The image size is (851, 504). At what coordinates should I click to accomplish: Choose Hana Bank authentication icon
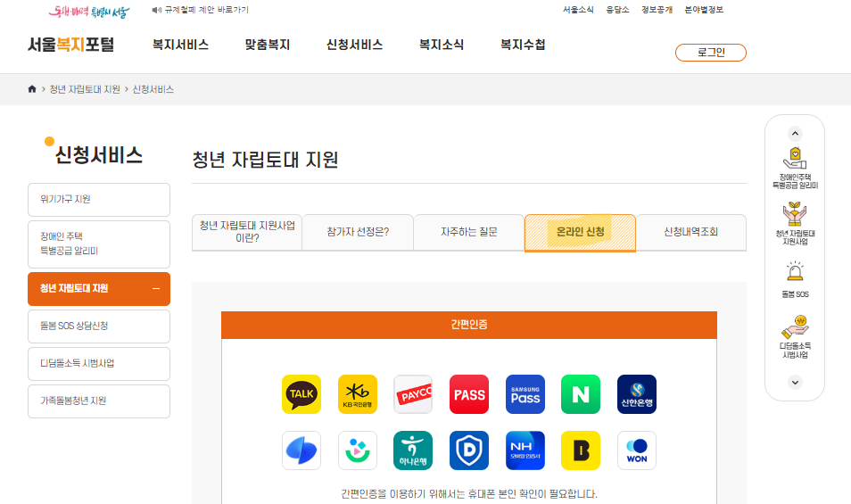pyautogui.click(x=413, y=450)
